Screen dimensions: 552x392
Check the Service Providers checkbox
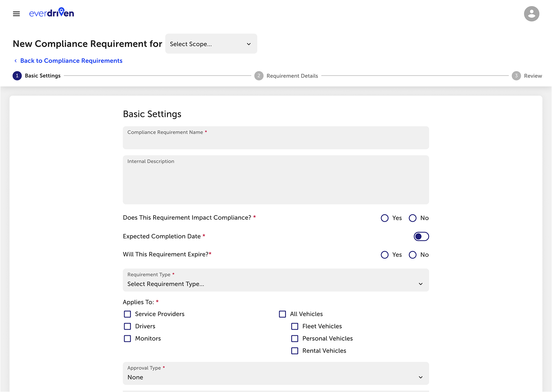(127, 314)
